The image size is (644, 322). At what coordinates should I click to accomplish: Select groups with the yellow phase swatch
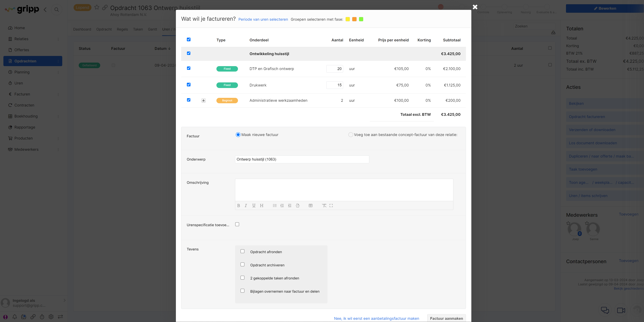(348, 19)
